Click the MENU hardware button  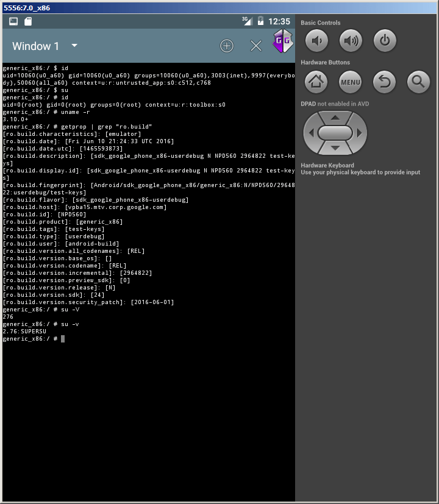pyautogui.click(x=350, y=82)
